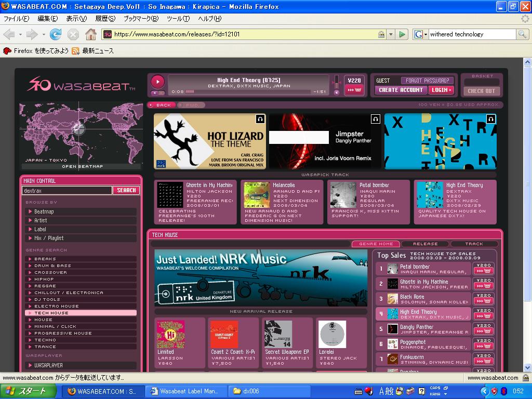The height and width of the screenshot is (399, 532).
Task: Click the Firefox forward arrow
Action: [x=32, y=34]
